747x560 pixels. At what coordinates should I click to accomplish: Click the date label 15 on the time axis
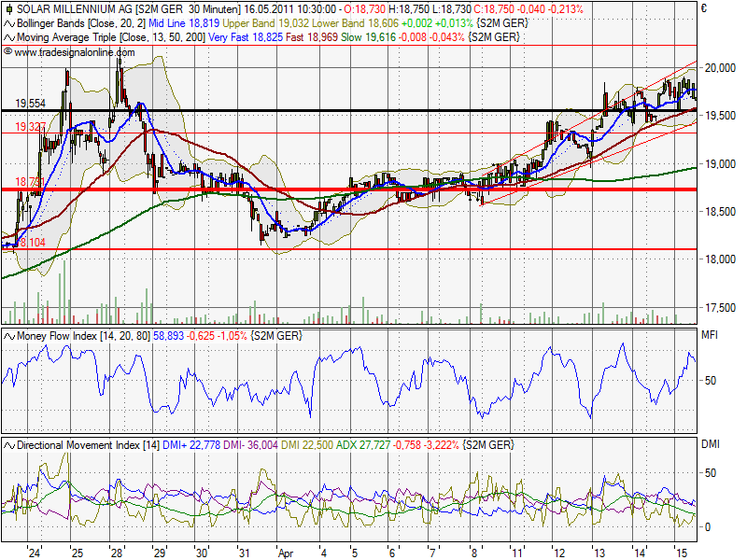(682, 553)
